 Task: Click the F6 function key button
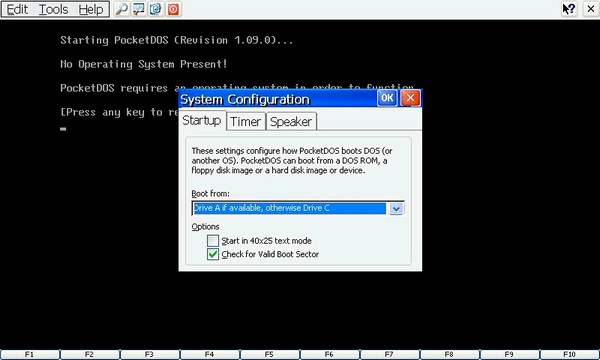329,354
